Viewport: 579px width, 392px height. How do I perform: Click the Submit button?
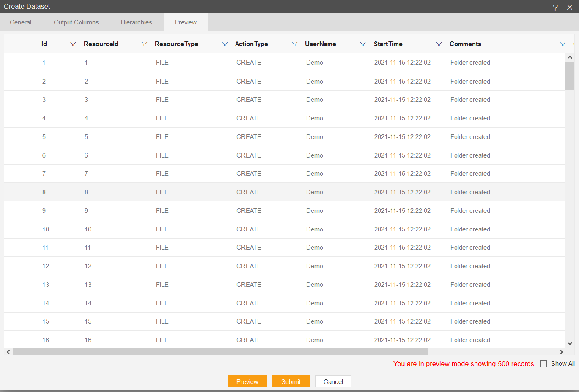[x=291, y=381]
